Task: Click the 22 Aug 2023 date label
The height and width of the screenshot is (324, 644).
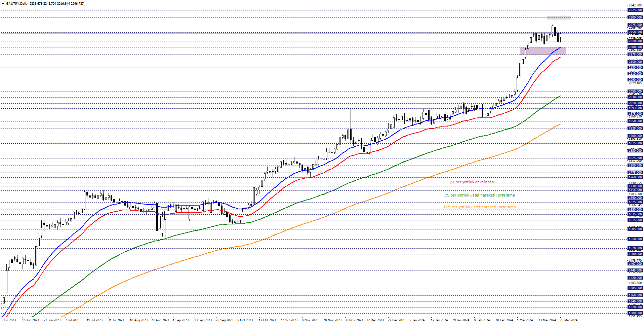Action: coord(160,320)
